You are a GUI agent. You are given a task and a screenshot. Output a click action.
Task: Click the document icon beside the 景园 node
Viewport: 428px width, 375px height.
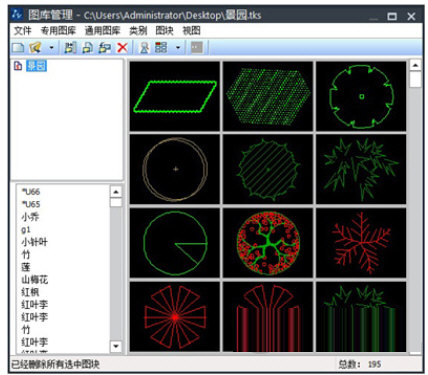coord(18,66)
